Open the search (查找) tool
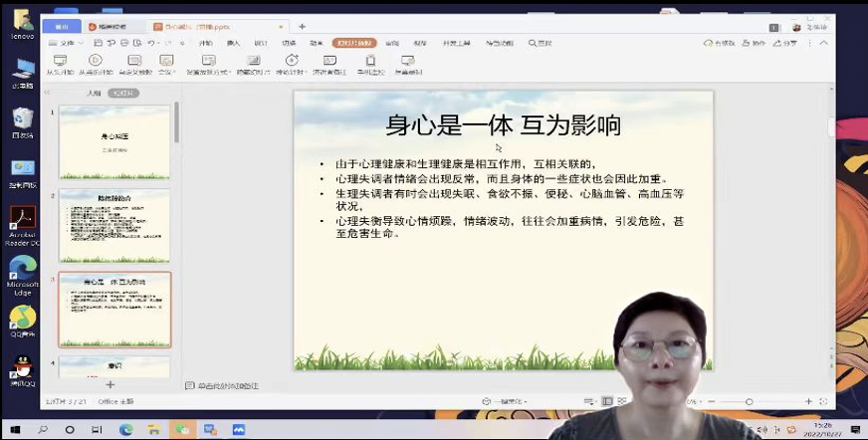The image size is (868, 440). 540,43
